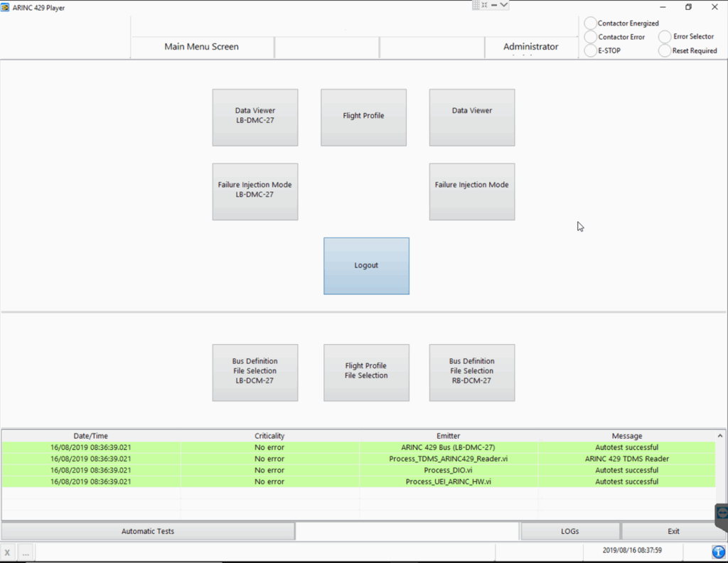Open the Flight Profile screen
The width and height of the screenshot is (728, 563).
click(363, 117)
